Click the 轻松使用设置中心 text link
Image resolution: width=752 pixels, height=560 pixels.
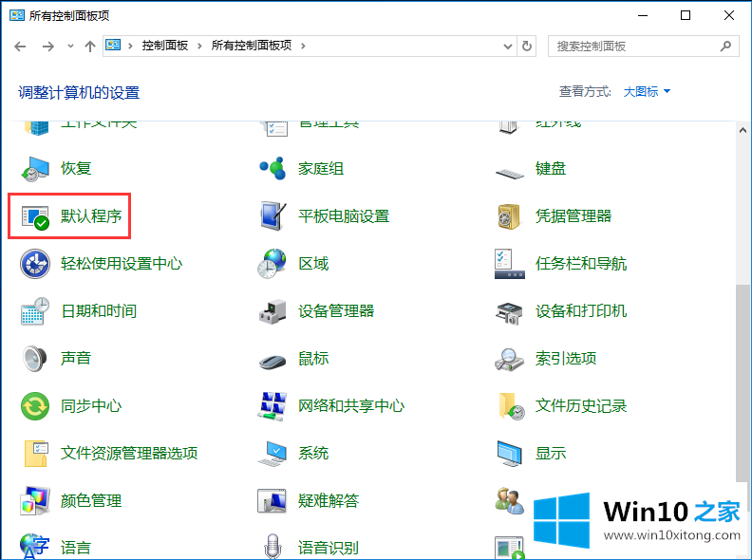pyautogui.click(x=122, y=264)
